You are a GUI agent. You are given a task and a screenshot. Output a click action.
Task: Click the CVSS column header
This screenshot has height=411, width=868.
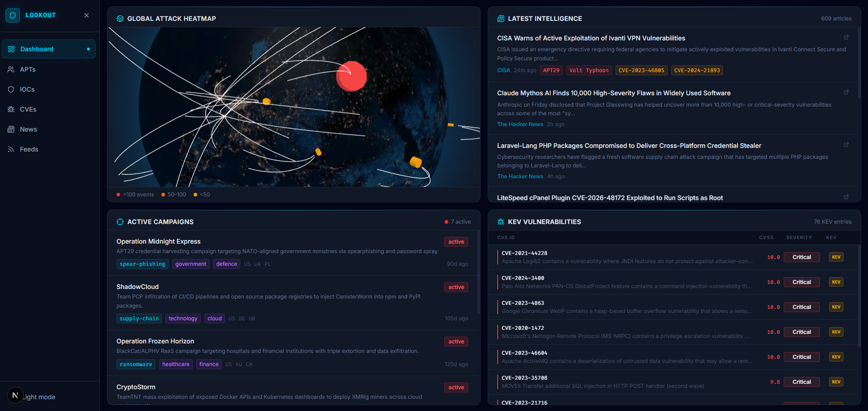tap(766, 238)
